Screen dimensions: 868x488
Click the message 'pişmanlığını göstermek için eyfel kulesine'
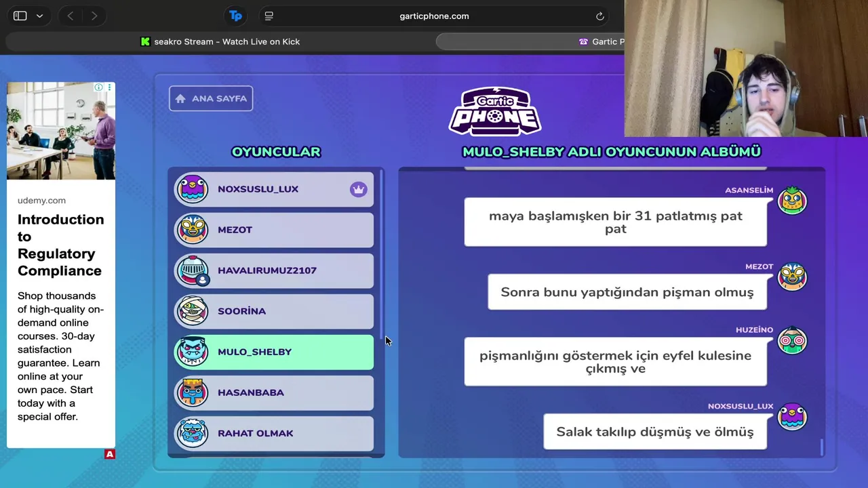[x=616, y=362]
